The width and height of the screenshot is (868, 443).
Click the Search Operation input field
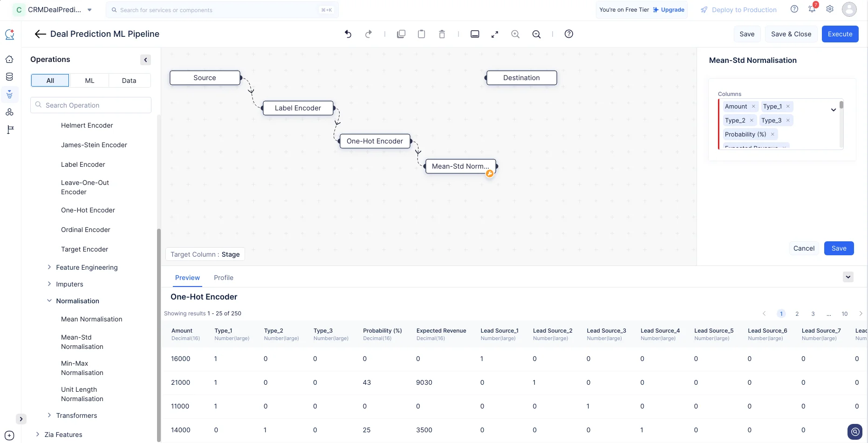point(91,105)
